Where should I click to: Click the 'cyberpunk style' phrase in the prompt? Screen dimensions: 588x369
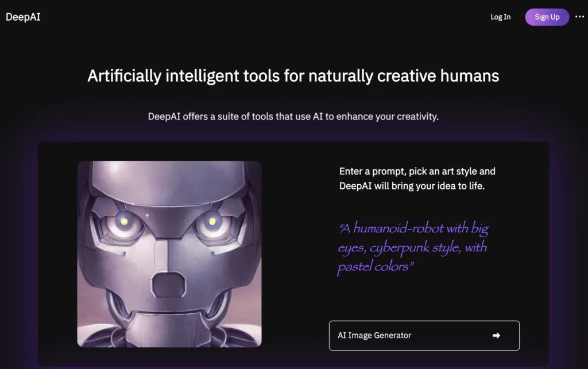click(415, 248)
